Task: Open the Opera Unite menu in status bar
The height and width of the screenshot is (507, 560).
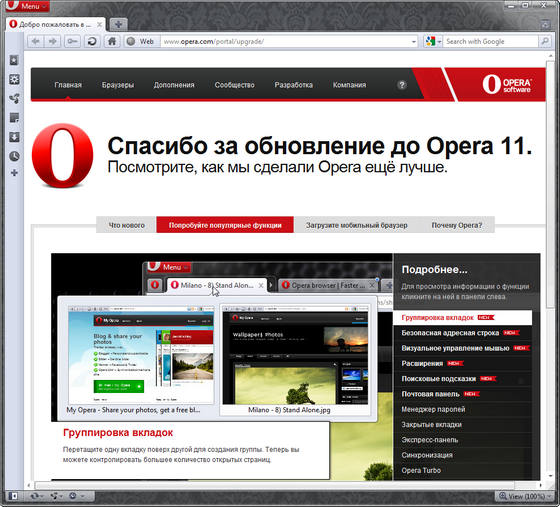Action: (56, 496)
